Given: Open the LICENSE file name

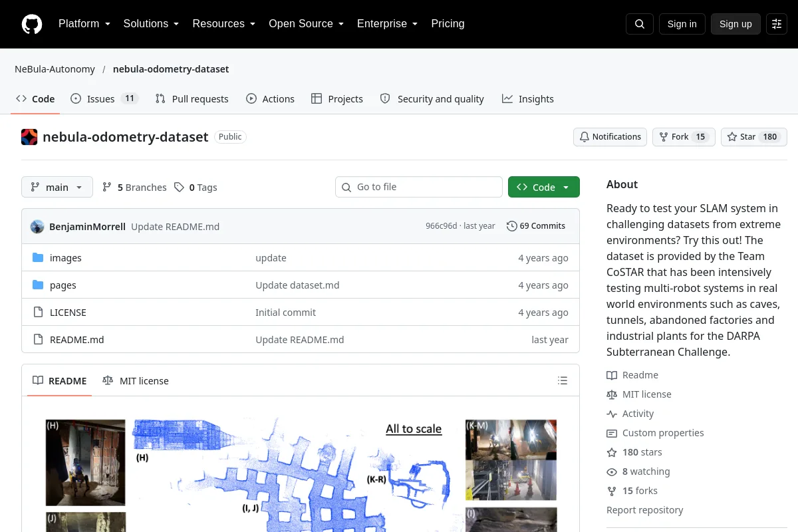Looking at the screenshot, I should (68, 313).
